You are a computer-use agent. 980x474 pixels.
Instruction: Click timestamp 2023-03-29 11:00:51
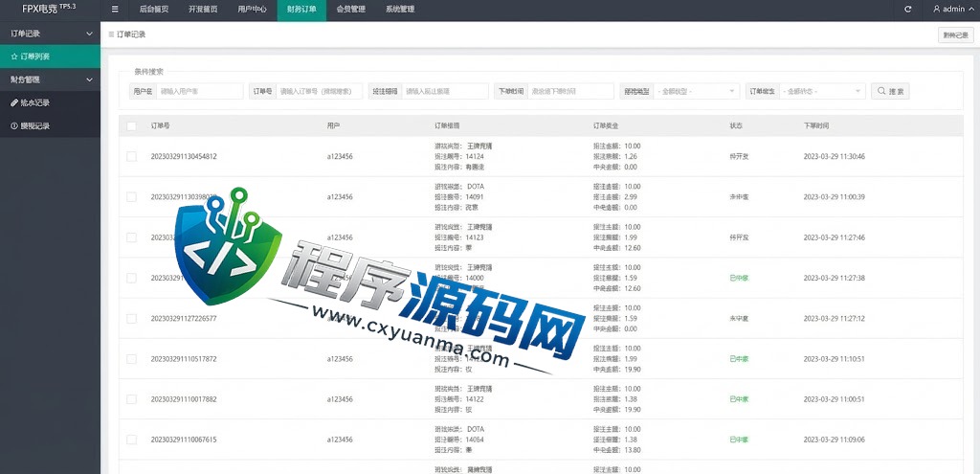click(835, 399)
